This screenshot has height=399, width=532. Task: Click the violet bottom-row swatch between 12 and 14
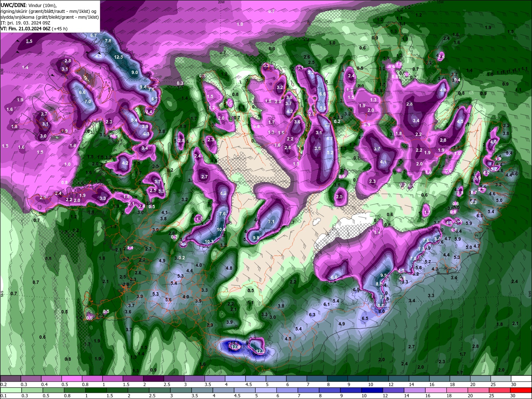[394, 390]
